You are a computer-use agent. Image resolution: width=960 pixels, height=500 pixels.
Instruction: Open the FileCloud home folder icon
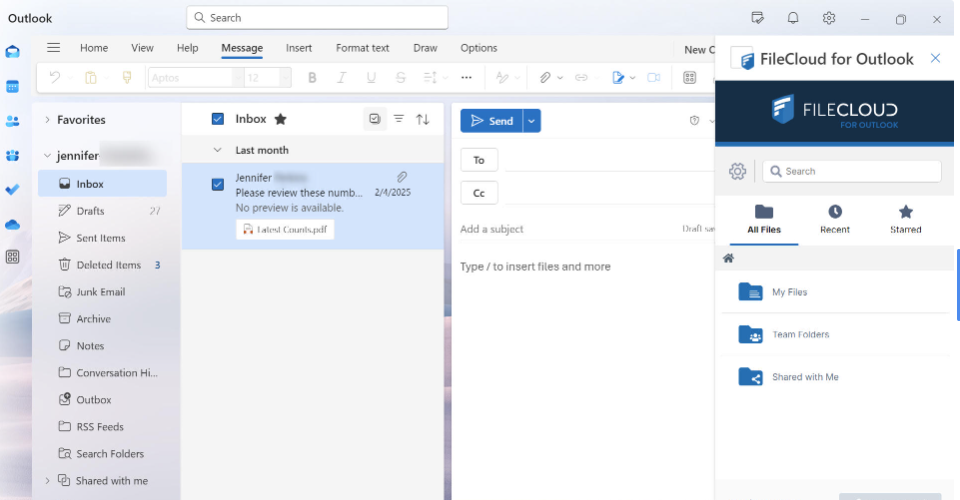(x=729, y=258)
